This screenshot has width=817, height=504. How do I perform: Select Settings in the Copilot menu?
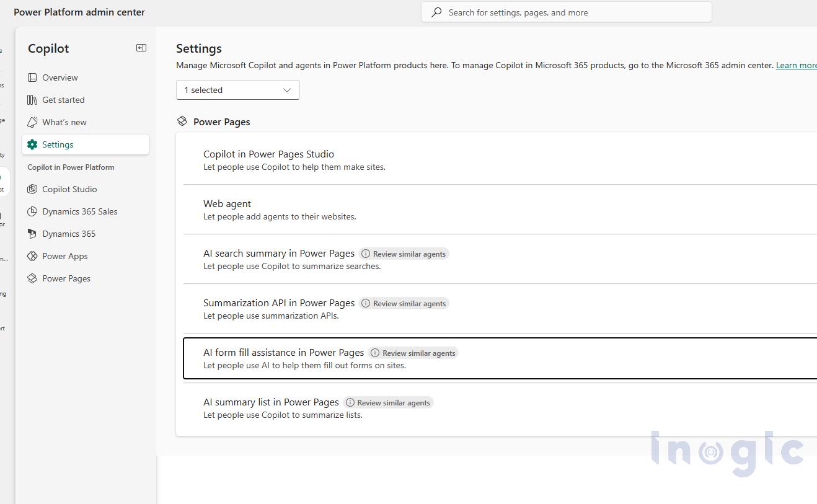pos(86,144)
